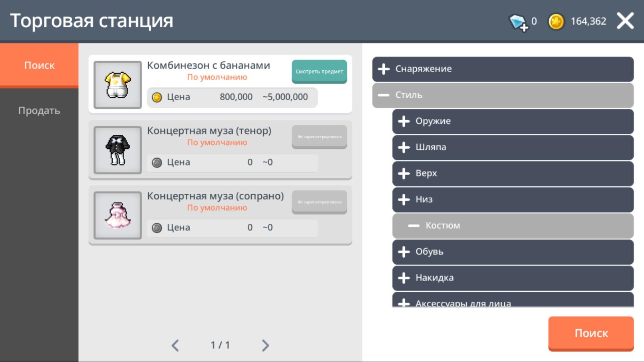Click item name Концертная муза (тенор)
The image size is (644, 362).
(209, 131)
